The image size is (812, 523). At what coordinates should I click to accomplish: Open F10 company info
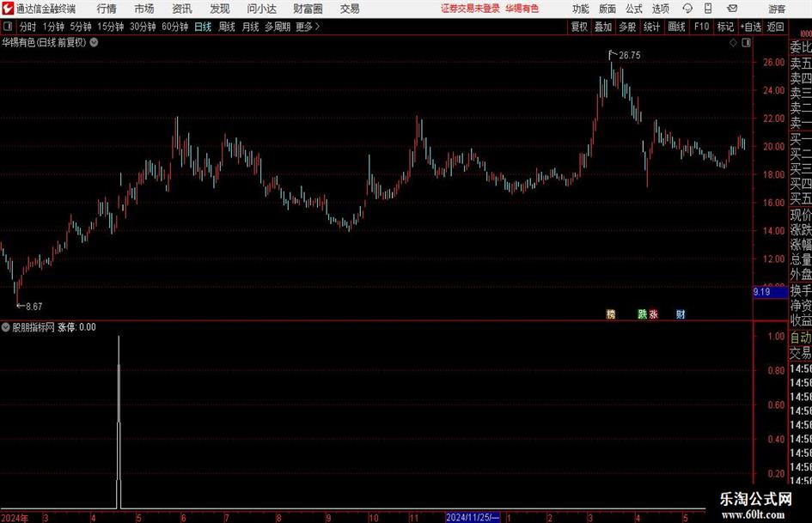(702, 27)
